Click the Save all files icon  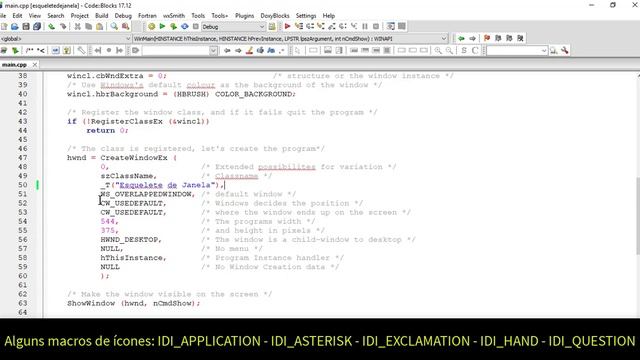point(37,27)
